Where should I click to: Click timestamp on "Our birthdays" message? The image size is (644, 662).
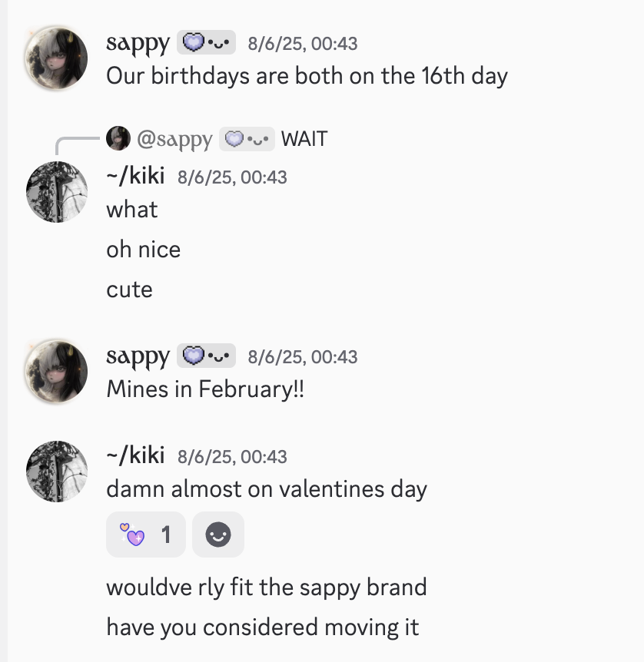302,44
